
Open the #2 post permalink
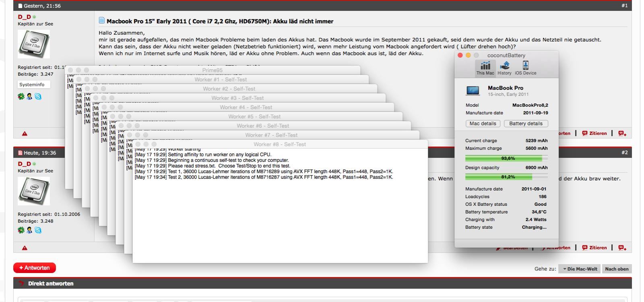[x=624, y=153]
